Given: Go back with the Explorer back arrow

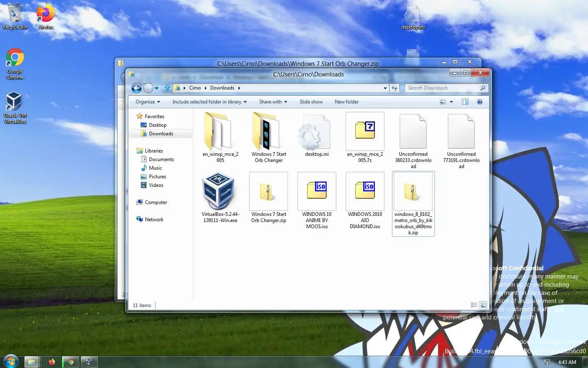Looking at the screenshot, I should coord(136,88).
